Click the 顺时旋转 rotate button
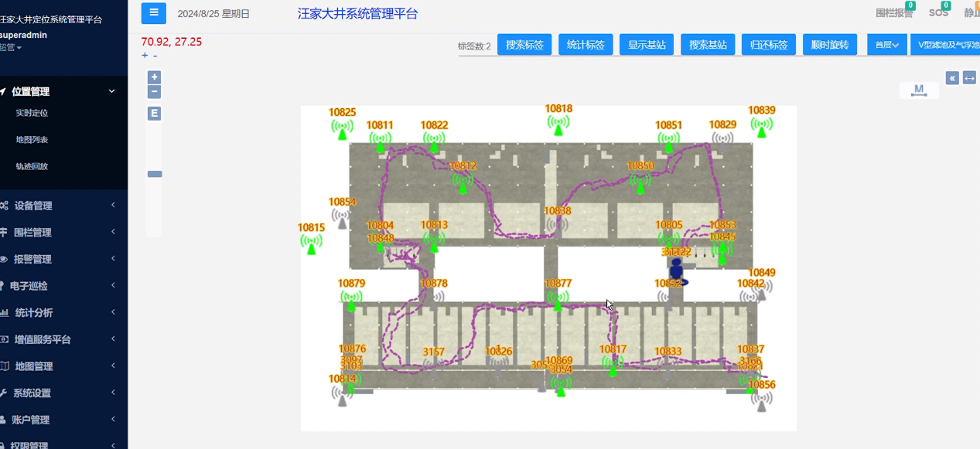 tap(830, 45)
